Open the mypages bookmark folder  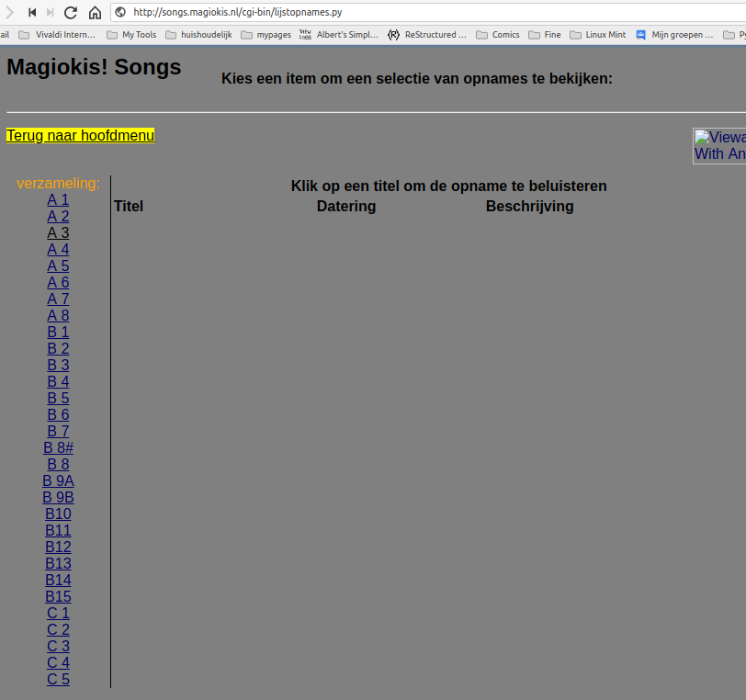click(266, 35)
